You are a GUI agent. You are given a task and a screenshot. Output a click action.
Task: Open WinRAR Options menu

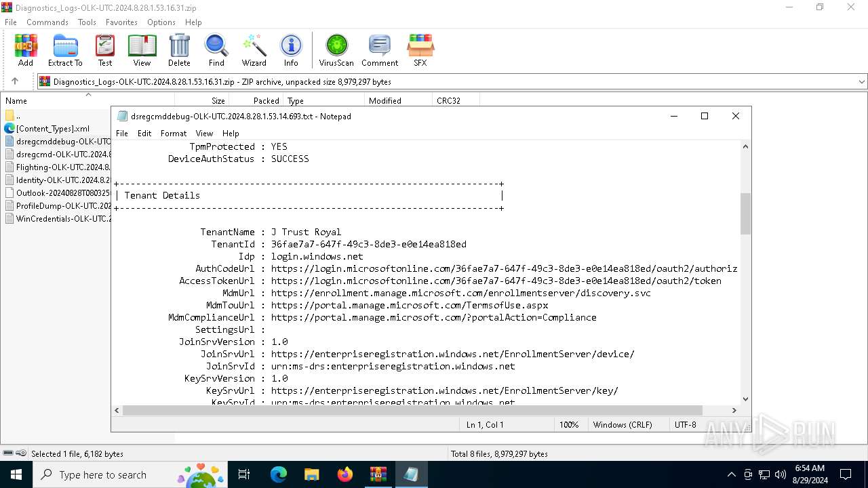161,22
